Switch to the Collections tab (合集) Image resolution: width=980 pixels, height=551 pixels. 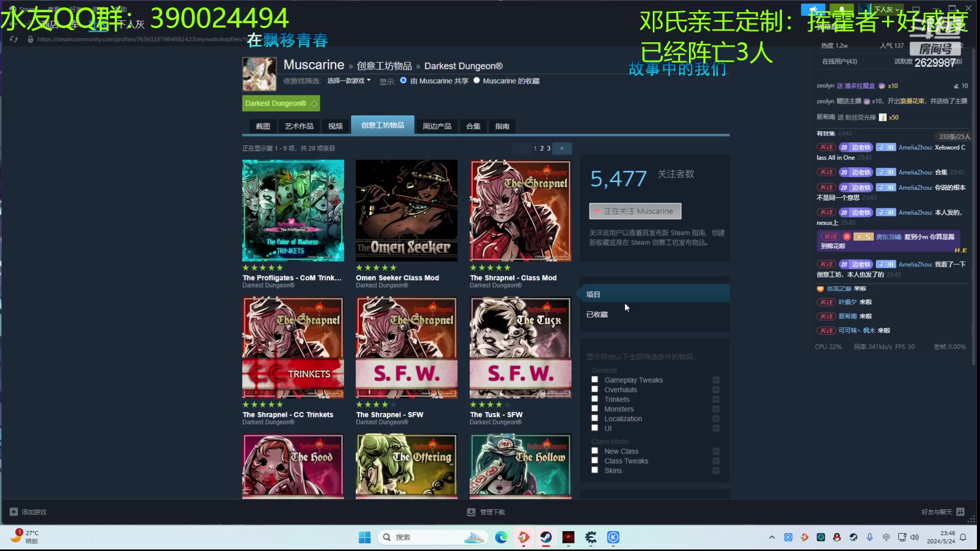click(x=473, y=126)
